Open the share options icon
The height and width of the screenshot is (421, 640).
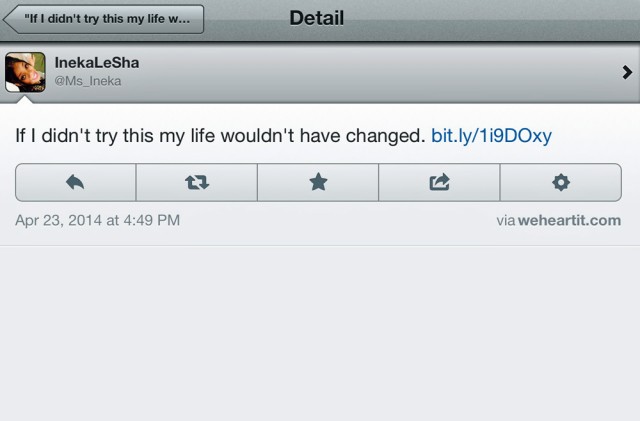coord(439,182)
